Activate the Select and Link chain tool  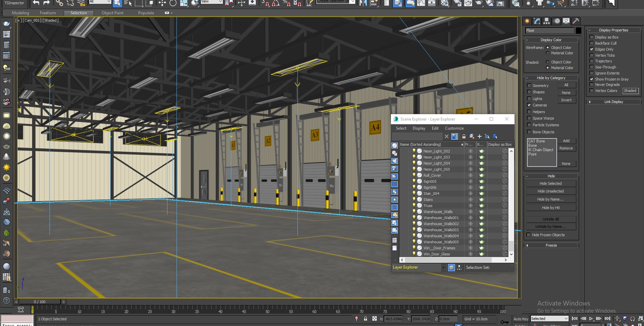[59, 3]
